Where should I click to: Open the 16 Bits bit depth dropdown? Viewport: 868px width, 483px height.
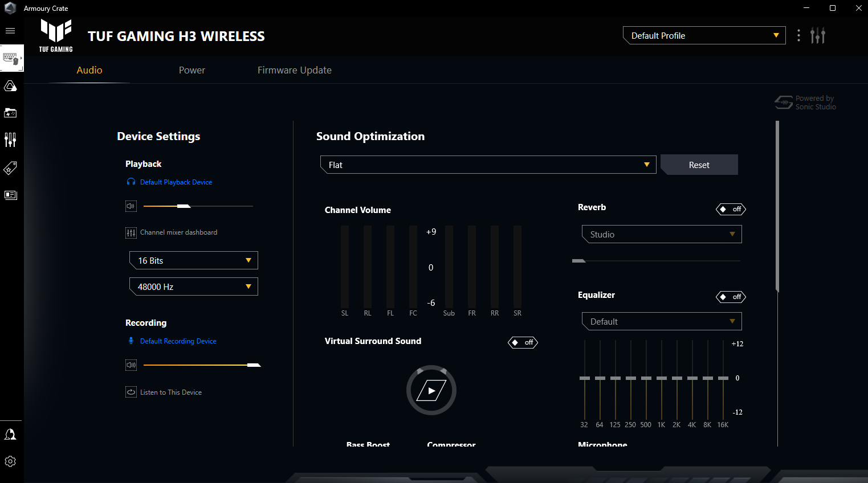pos(194,260)
